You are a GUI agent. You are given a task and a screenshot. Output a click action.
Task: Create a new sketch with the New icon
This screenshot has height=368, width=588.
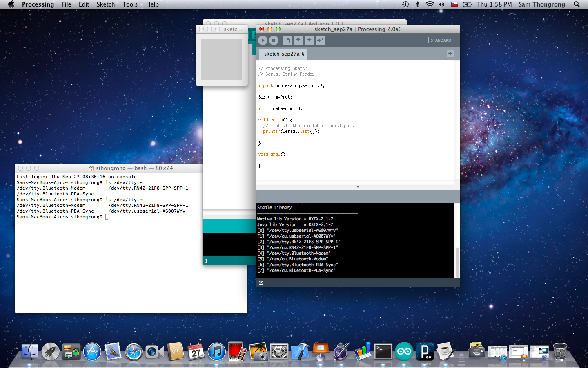(x=287, y=40)
